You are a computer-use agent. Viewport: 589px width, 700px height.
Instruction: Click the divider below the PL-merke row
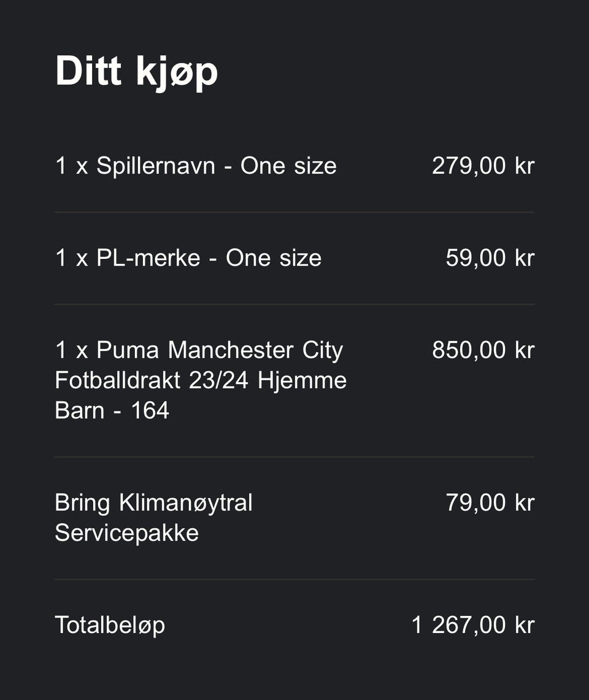click(294, 304)
